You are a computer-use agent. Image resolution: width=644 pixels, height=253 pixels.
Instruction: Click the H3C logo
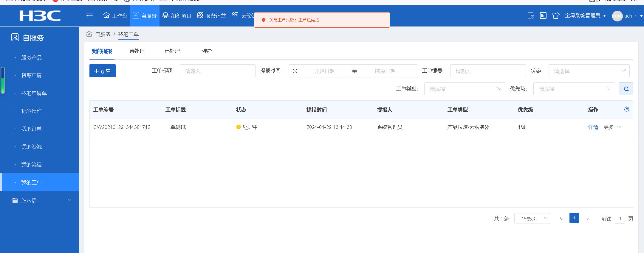40,16
